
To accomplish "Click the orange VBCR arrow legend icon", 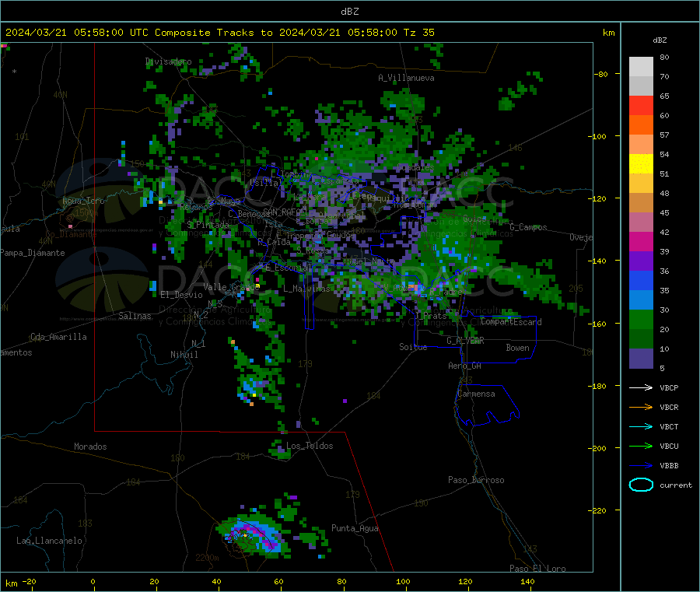I will (641, 407).
